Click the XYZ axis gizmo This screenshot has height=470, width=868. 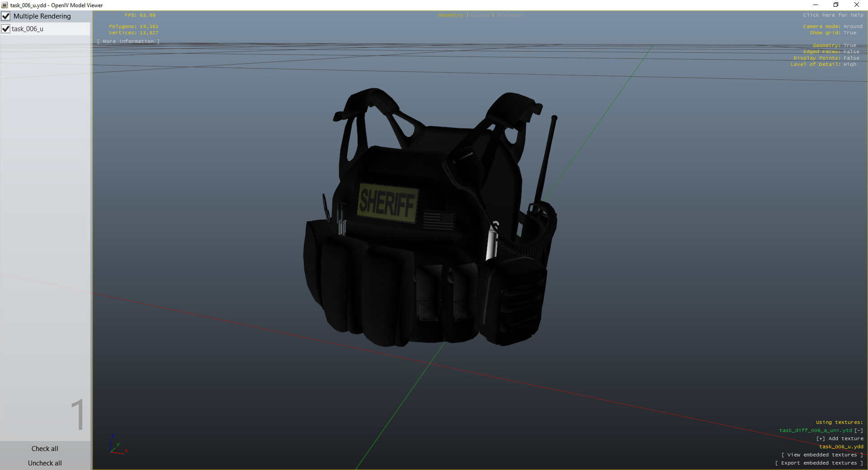pyautogui.click(x=117, y=445)
